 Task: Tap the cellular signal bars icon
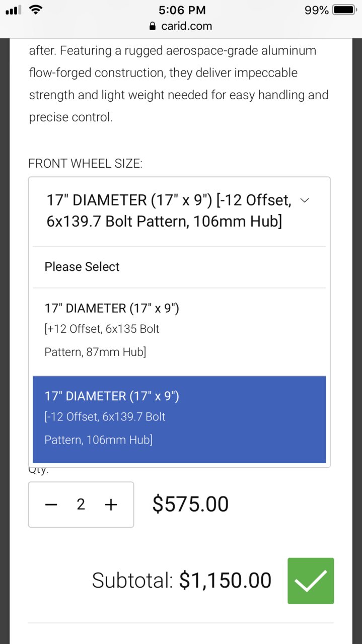tap(14, 10)
